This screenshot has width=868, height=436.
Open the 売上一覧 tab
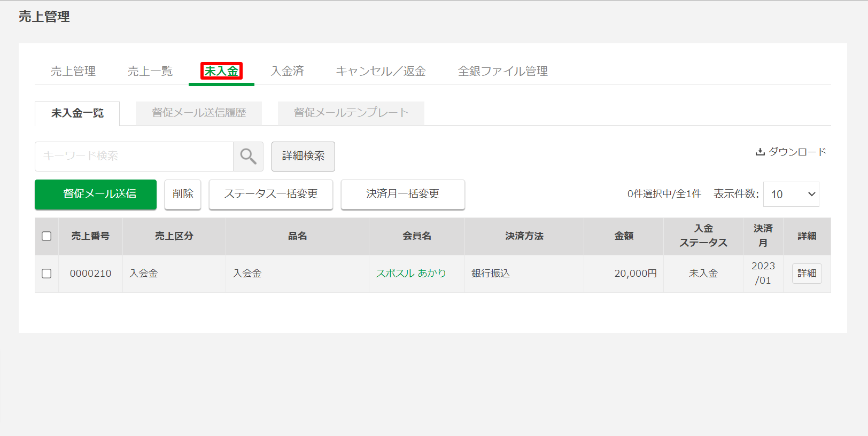pyautogui.click(x=150, y=71)
